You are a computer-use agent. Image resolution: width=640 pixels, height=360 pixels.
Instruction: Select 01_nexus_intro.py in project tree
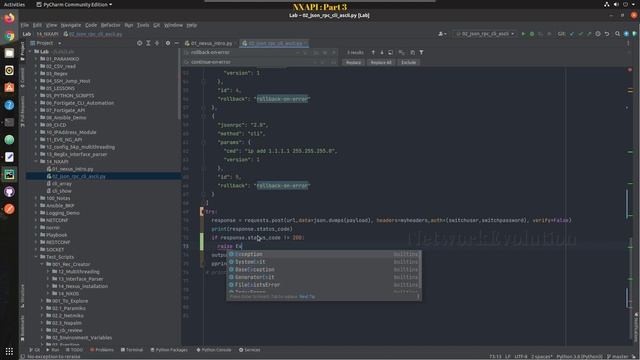click(x=73, y=169)
